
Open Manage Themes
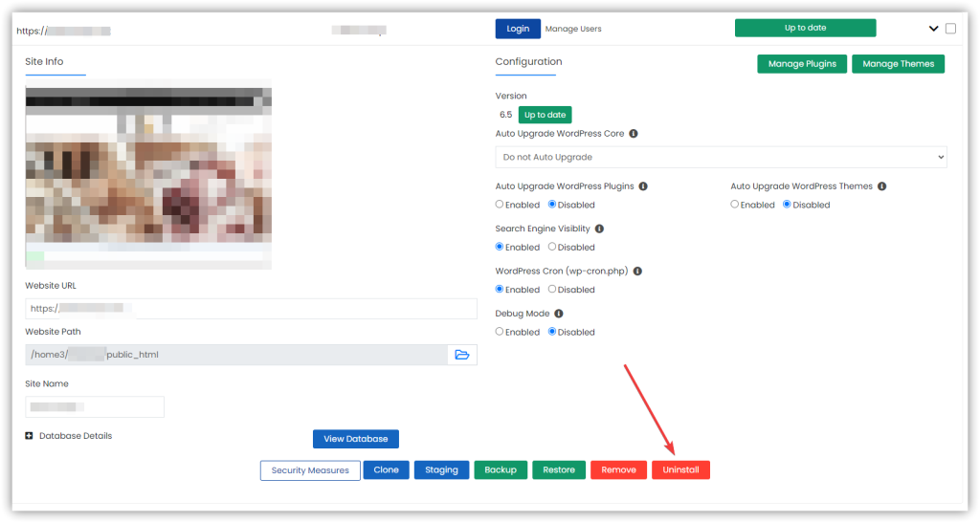898,64
